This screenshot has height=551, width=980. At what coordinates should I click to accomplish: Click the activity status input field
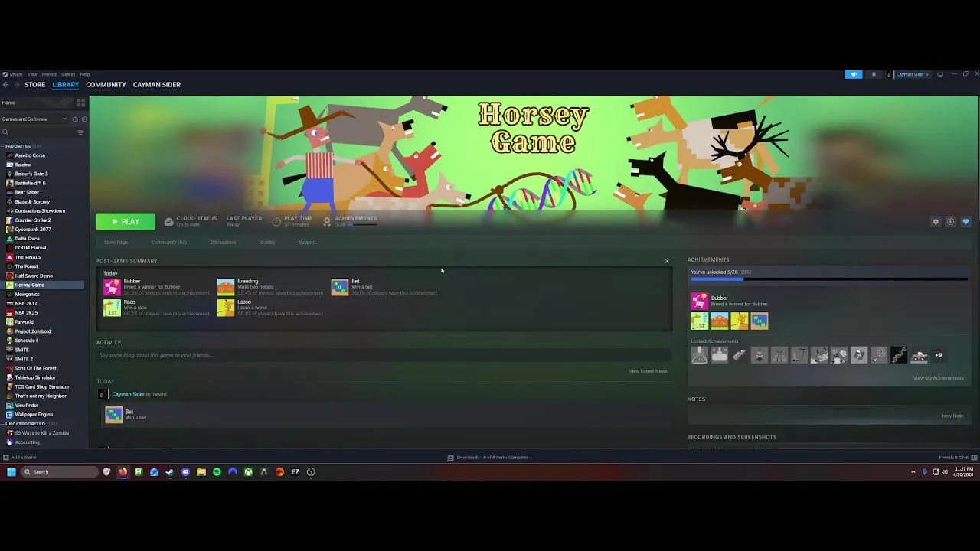[x=384, y=355]
